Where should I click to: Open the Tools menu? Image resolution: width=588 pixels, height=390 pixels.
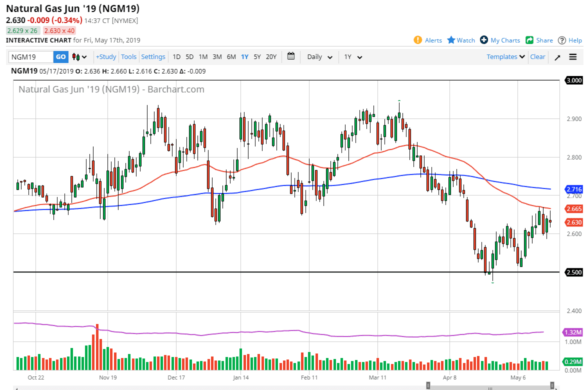click(129, 57)
